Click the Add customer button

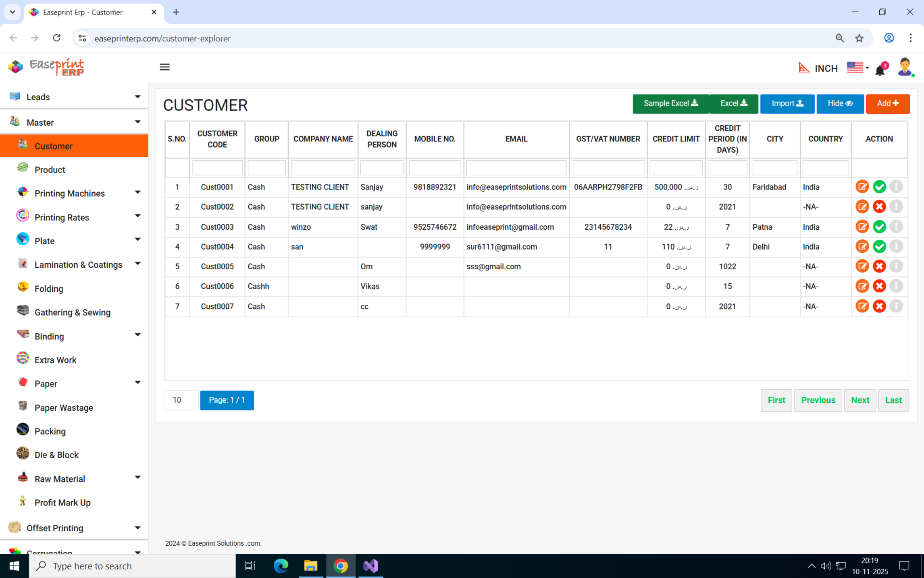coord(887,103)
